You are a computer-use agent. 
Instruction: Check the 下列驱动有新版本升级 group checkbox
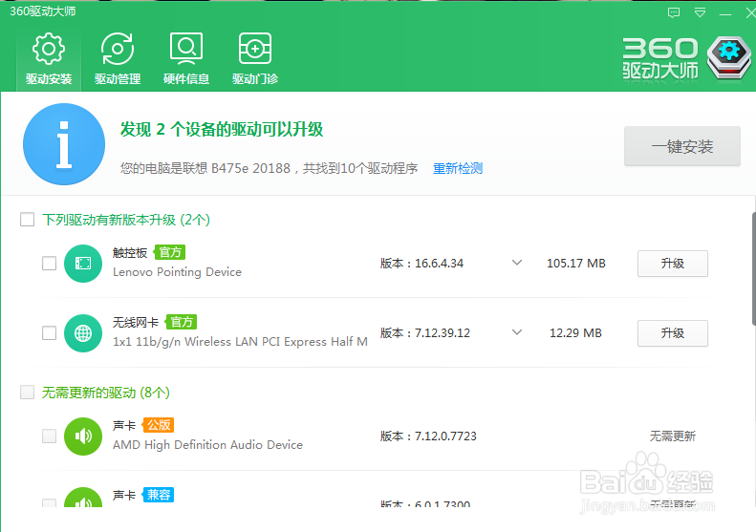(27, 220)
